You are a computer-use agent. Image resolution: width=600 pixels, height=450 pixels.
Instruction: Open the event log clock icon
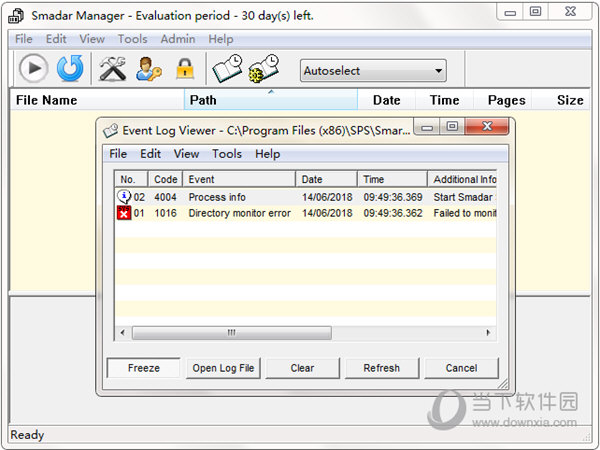coord(227,68)
